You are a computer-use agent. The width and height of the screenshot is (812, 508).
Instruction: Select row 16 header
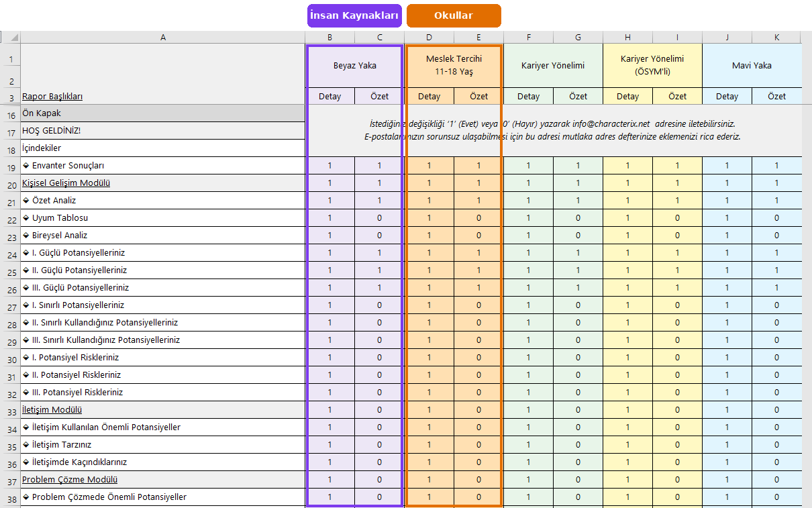pos(11,113)
